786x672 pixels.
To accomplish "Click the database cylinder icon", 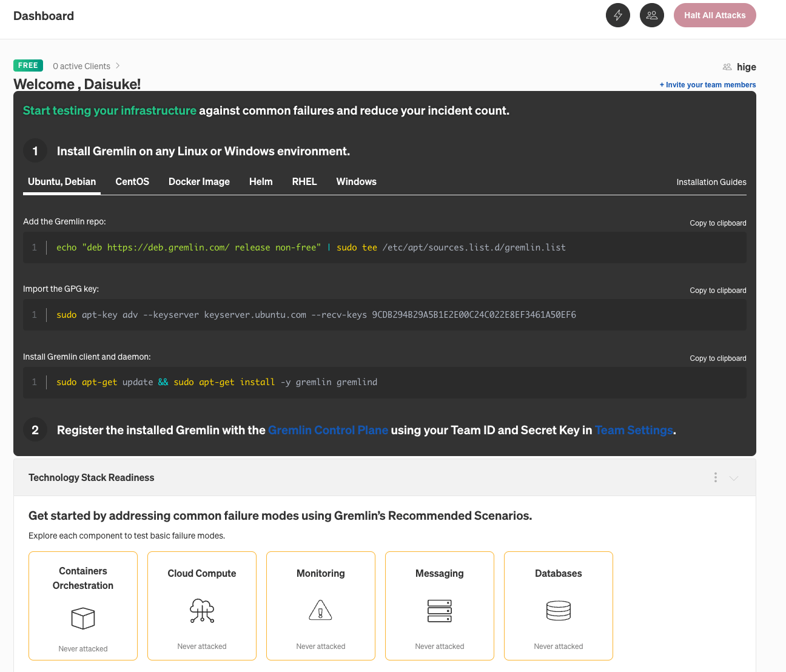I will click(559, 611).
